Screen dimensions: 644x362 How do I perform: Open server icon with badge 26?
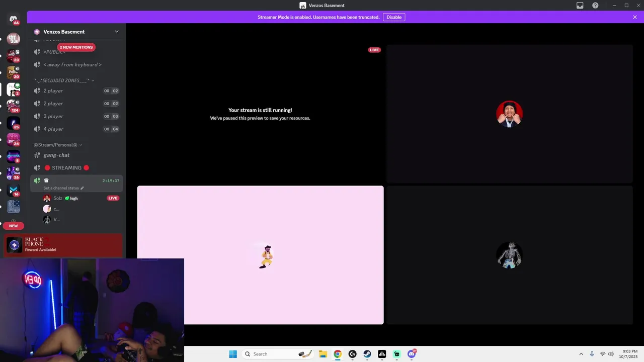pos(13,173)
